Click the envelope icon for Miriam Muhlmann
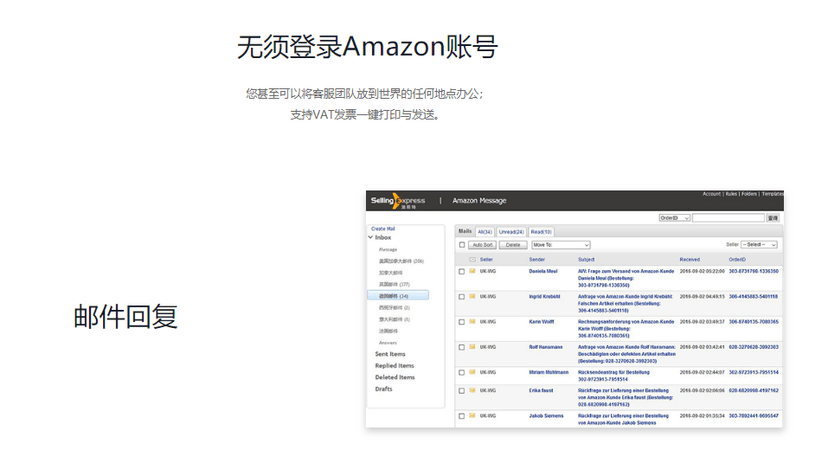Image resolution: width=828 pixels, height=451 pixels. click(x=472, y=372)
